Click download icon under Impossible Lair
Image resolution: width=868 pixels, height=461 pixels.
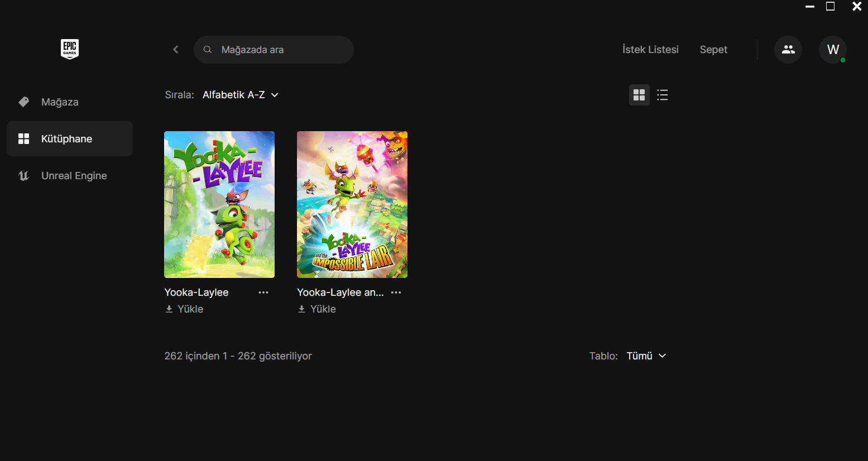pyautogui.click(x=301, y=309)
